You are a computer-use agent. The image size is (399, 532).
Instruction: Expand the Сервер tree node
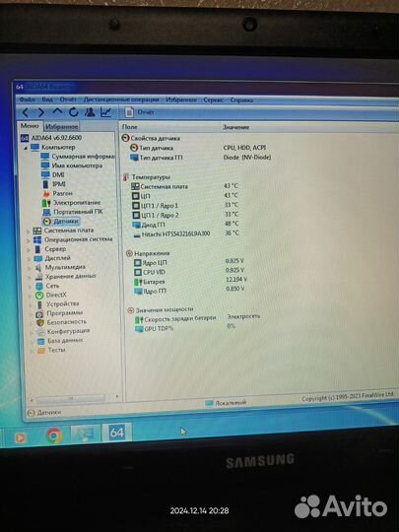tap(29, 249)
